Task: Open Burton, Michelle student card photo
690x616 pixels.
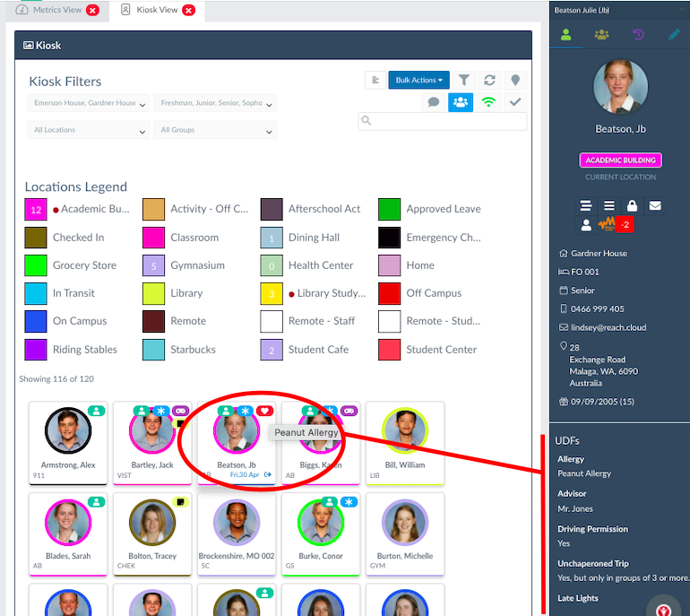Action: 405,522
